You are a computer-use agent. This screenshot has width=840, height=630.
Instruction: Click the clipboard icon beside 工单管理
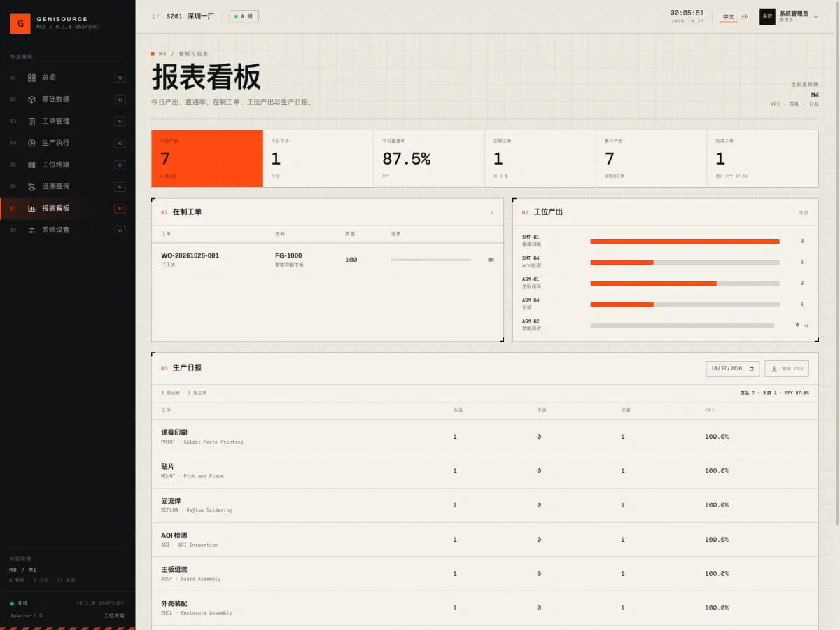[x=31, y=121]
